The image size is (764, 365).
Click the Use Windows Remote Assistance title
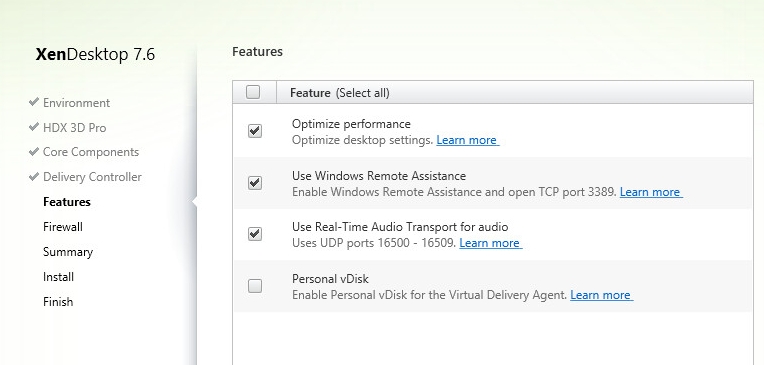click(x=379, y=175)
